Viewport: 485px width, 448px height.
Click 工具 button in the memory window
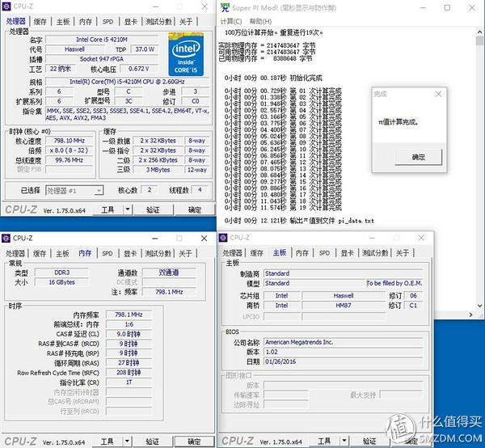coord(108,442)
